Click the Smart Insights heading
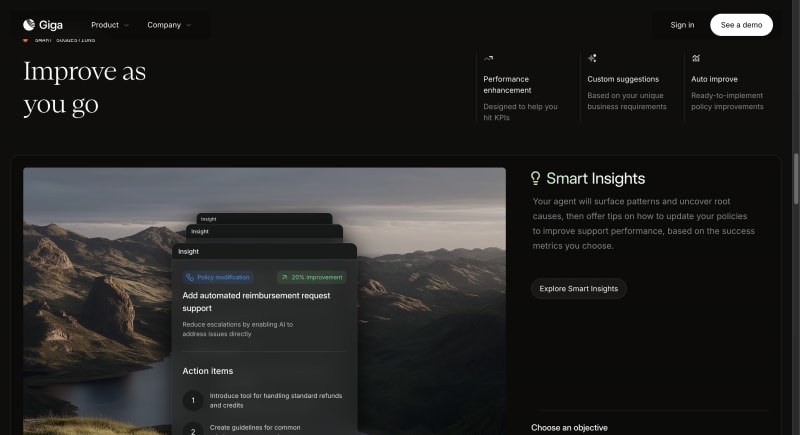 (595, 178)
